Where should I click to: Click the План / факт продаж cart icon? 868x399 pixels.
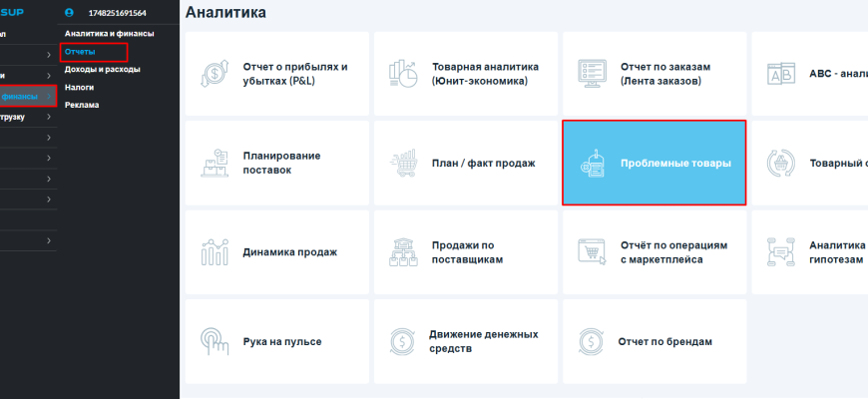click(x=403, y=163)
